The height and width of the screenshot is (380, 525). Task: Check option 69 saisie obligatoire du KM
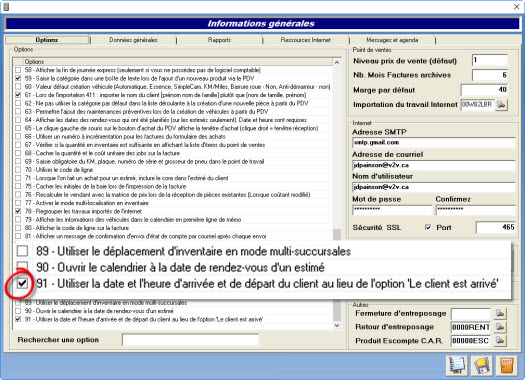pos(18,161)
